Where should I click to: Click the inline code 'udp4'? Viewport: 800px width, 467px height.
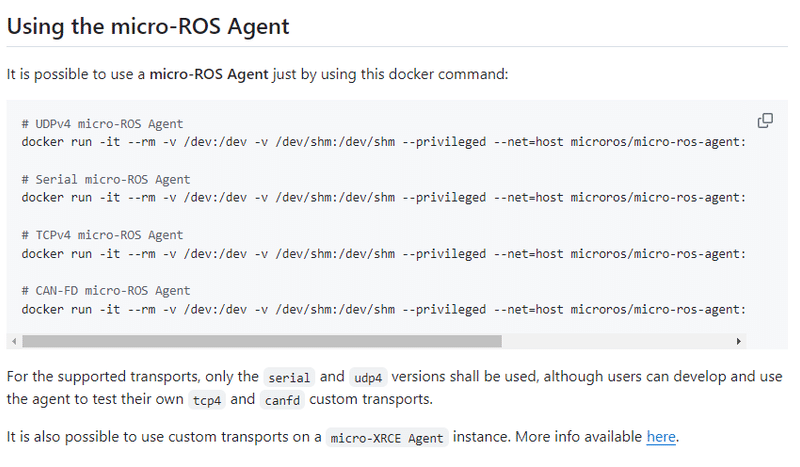click(368, 378)
